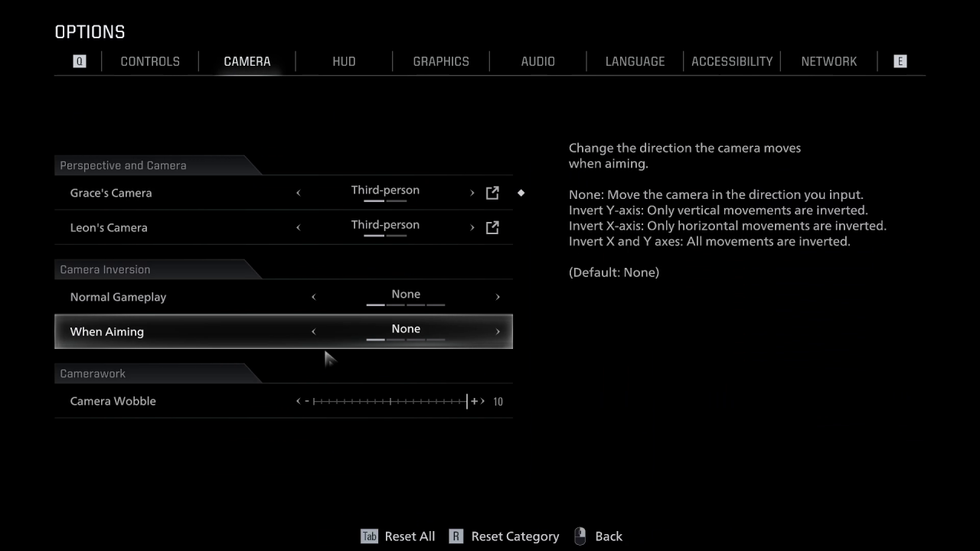
Task: Open the ACCESSIBILITY tab
Action: (732, 61)
